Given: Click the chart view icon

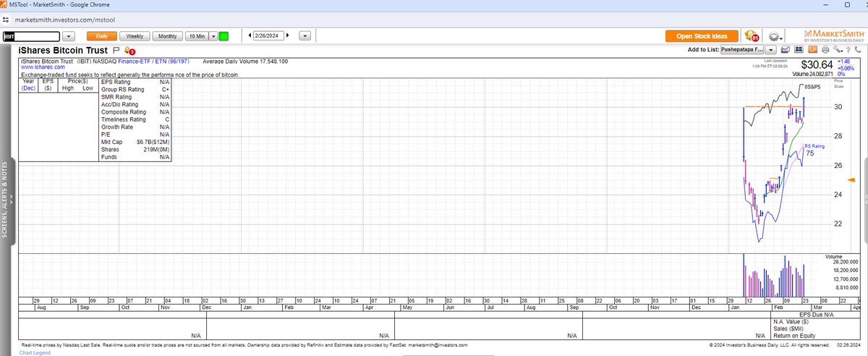Looking at the screenshot, I should (784, 50).
